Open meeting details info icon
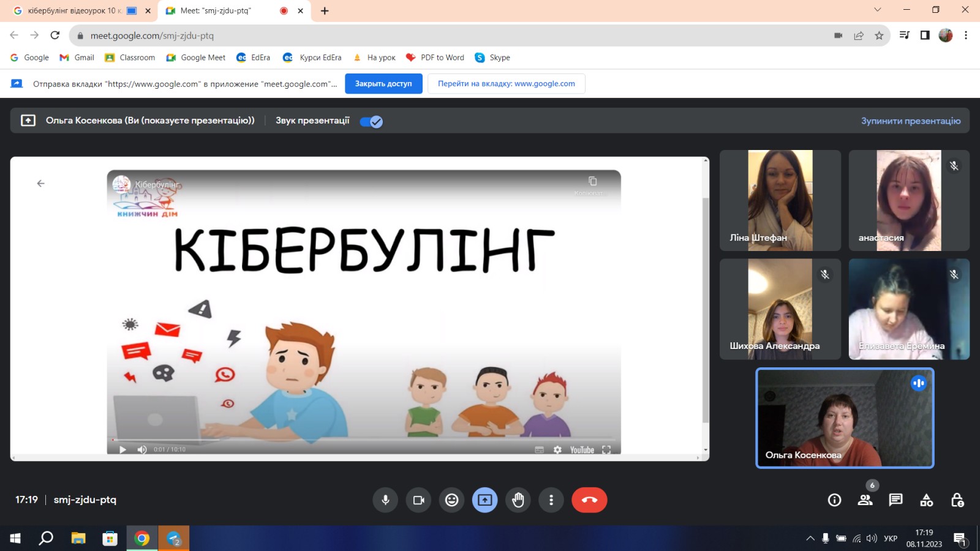Viewport: 980px width, 551px height. pyautogui.click(x=834, y=500)
